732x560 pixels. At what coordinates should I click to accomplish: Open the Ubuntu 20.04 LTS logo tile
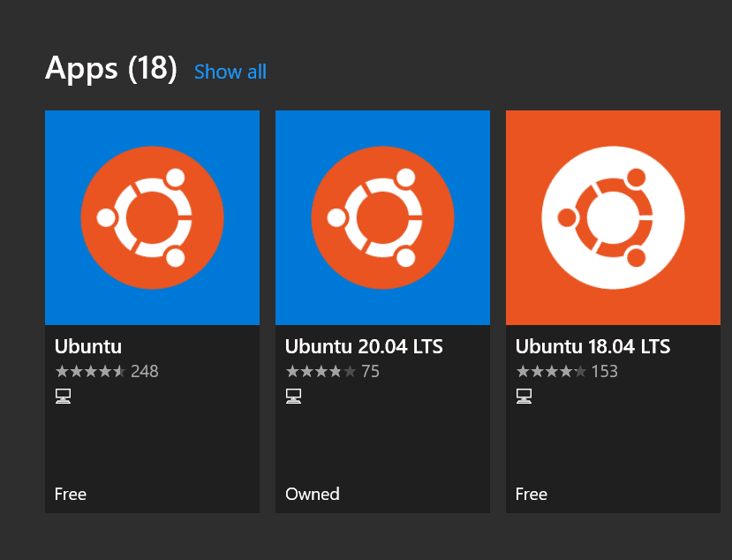coord(382,217)
